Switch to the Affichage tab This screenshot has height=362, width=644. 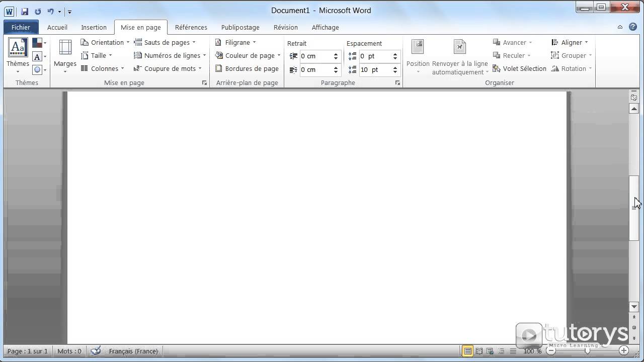click(325, 27)
